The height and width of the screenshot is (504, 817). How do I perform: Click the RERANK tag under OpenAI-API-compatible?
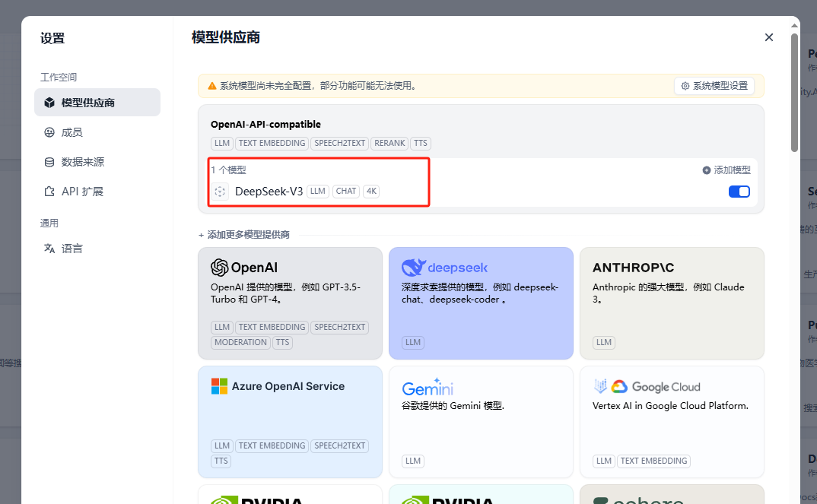click(x=389, y=143)
